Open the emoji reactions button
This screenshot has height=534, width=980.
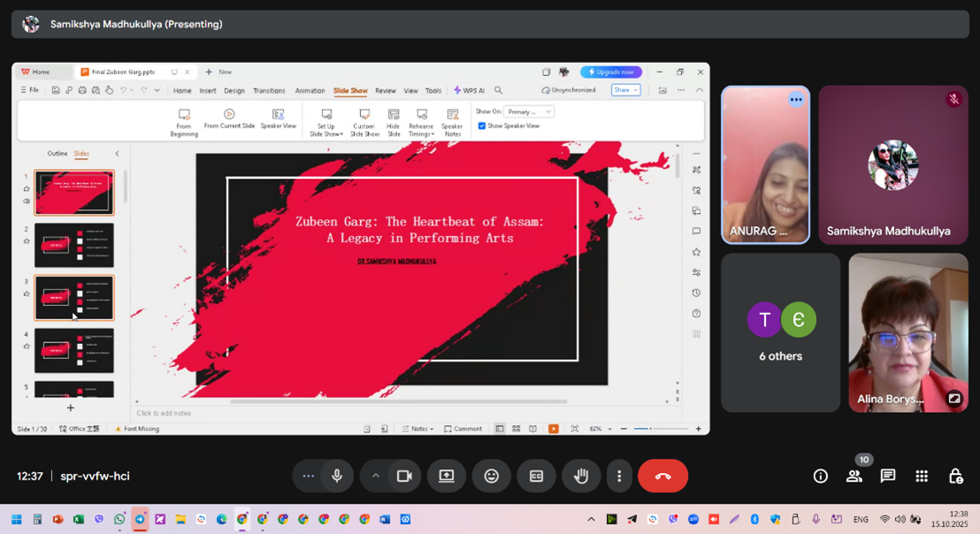click(492, 476)
